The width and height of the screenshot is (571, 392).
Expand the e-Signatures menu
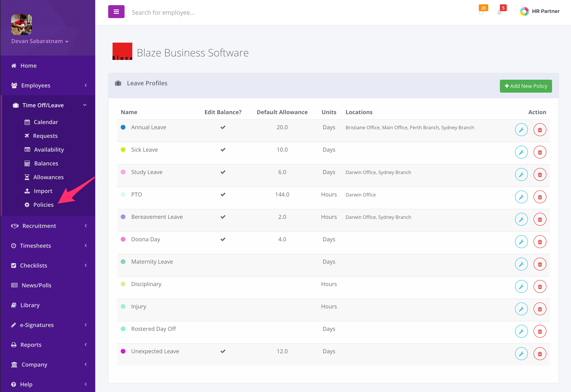[x=48, y=325]
